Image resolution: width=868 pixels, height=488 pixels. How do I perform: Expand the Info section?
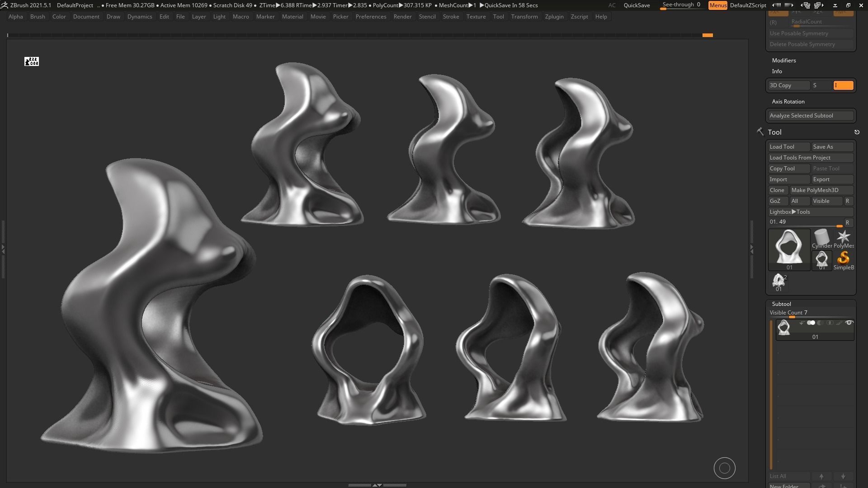[x=777, y=71]
